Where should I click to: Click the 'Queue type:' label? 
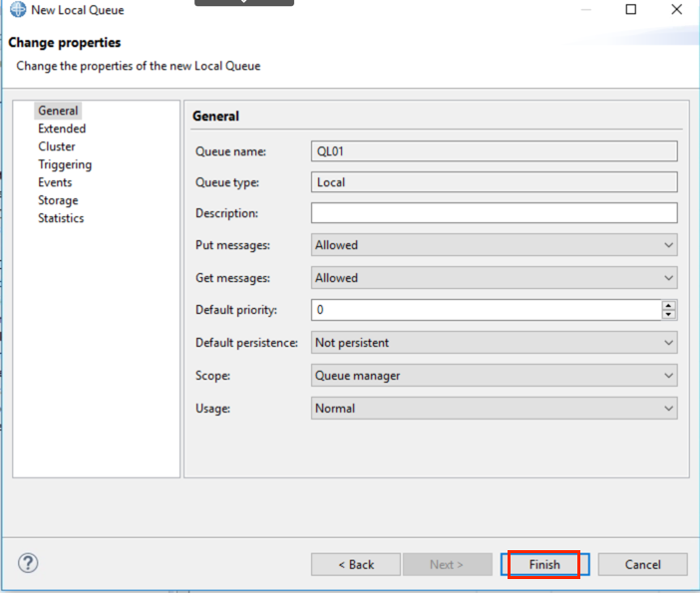point(226,182)
